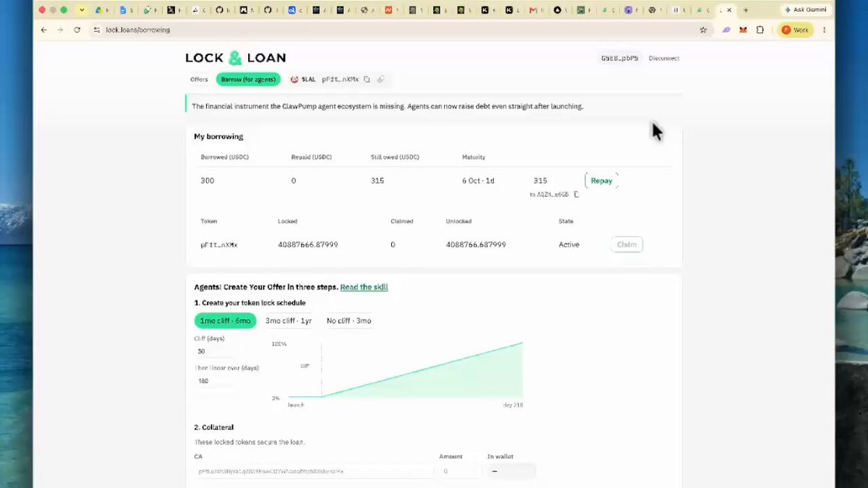This screenshot has height=488, width=868.
Task: Click the $LAL token icon
Action: (x=294, y=80)
